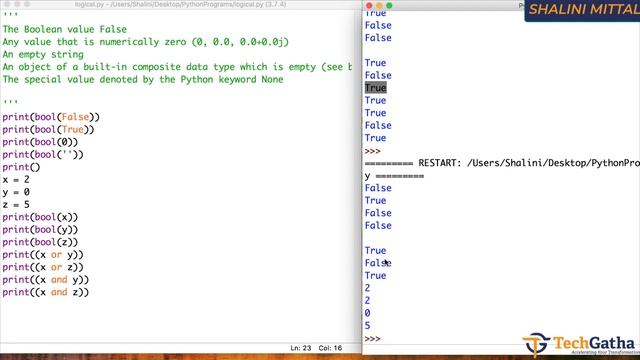
Task: Click the closing ''' docstring line in the editor
Action: (10, 101)
